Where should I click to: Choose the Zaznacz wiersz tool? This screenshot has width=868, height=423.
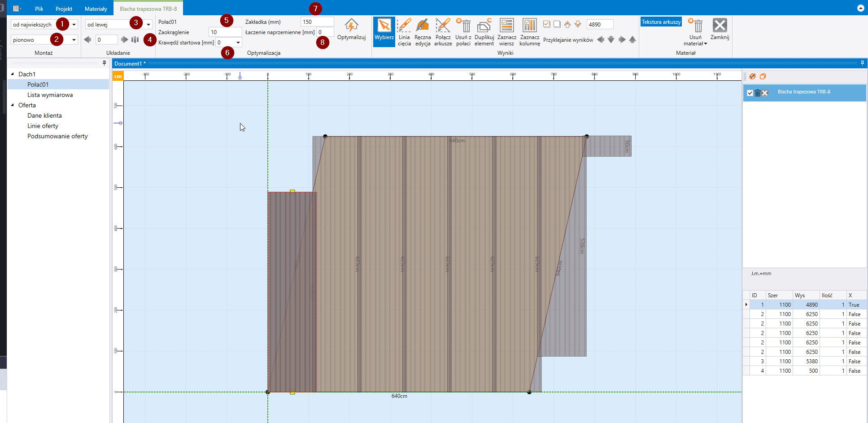coord(506,31)
